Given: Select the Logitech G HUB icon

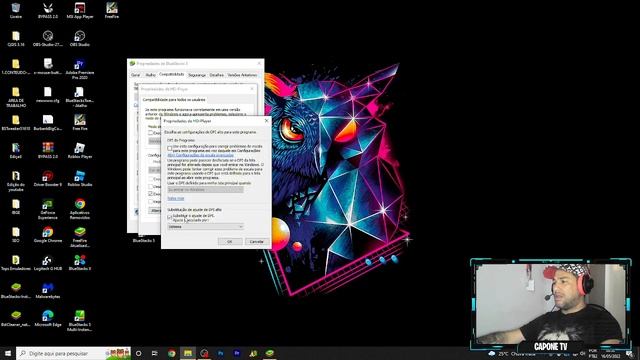Looking at the screenshot, I should tap(48, 262).
